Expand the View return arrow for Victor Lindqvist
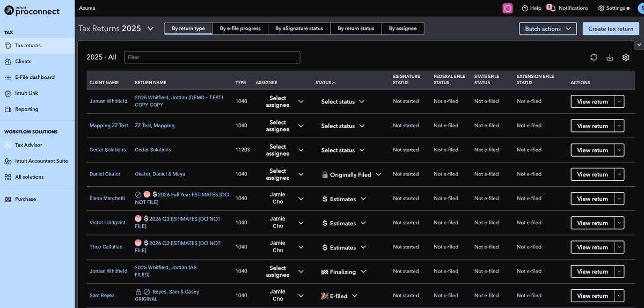644x308 pixels. (619, 223)
